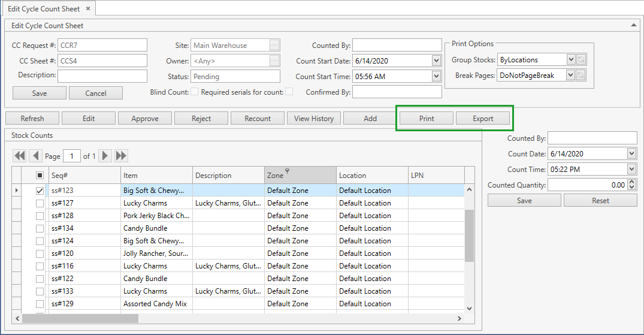Close the Edit Cycle Count Sheet tab
The width and height of the screenshot is (644, 335).
pyautogui.click(x=87, y=8)
